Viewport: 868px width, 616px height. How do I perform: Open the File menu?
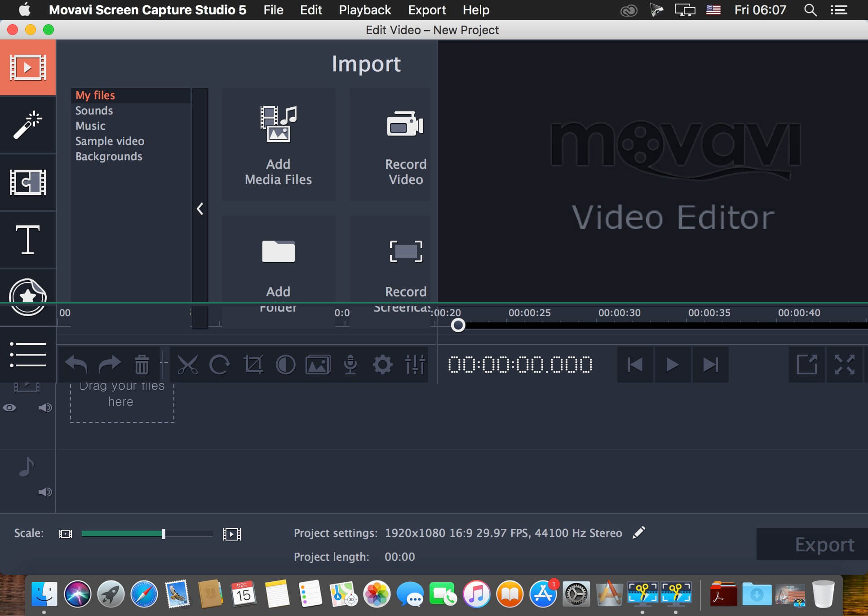[x=273, y=10]
